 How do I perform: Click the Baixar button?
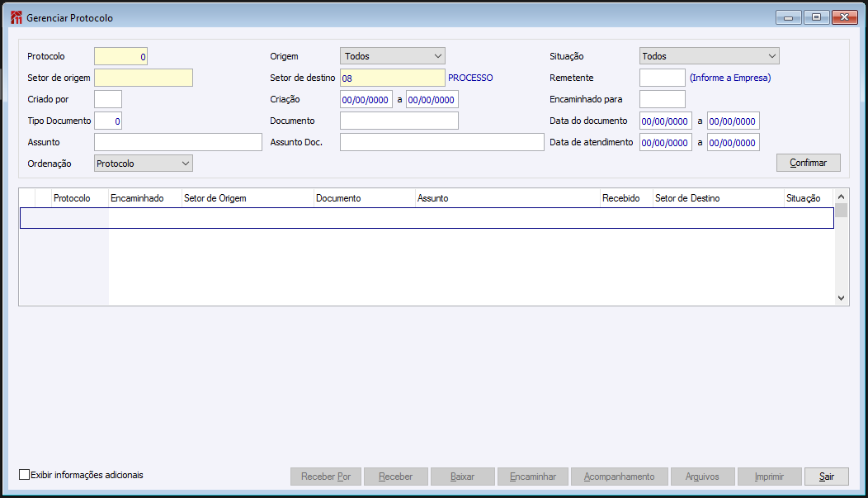[x=462, y=477]
